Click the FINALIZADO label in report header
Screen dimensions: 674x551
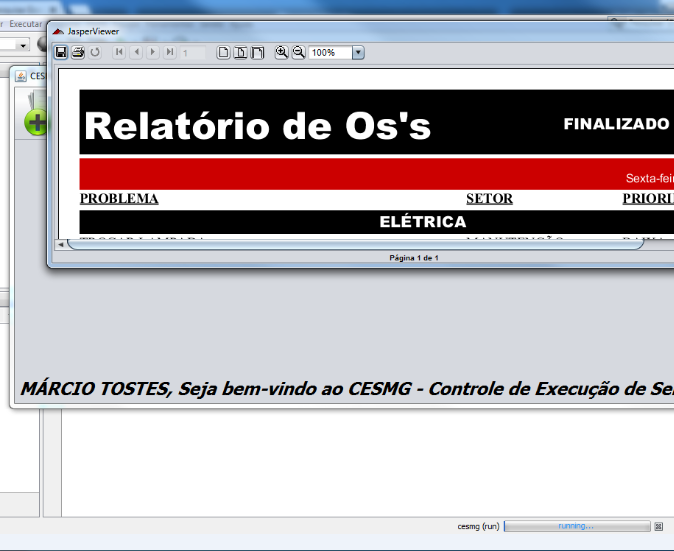[616, 124]
